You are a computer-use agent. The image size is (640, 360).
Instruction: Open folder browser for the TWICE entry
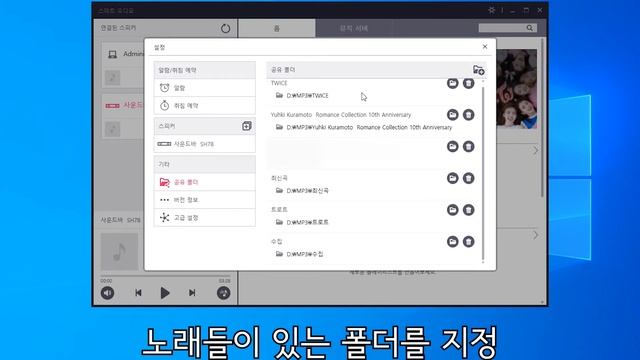[452, 83]
